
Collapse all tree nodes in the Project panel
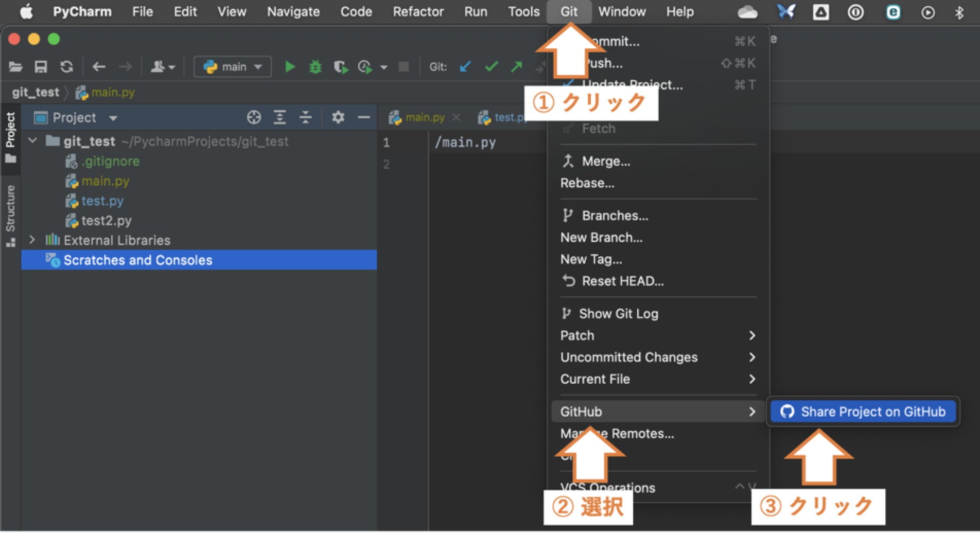coord(306,117)
